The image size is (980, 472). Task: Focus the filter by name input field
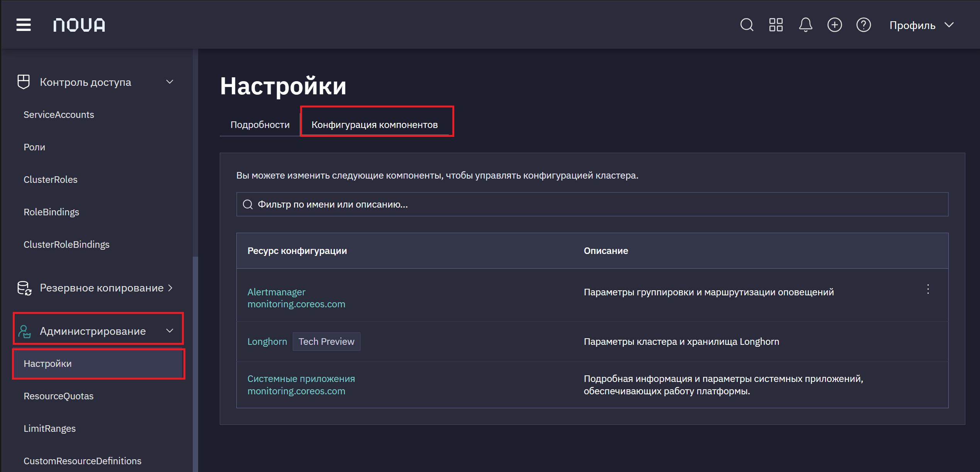[x=592, y=204]
